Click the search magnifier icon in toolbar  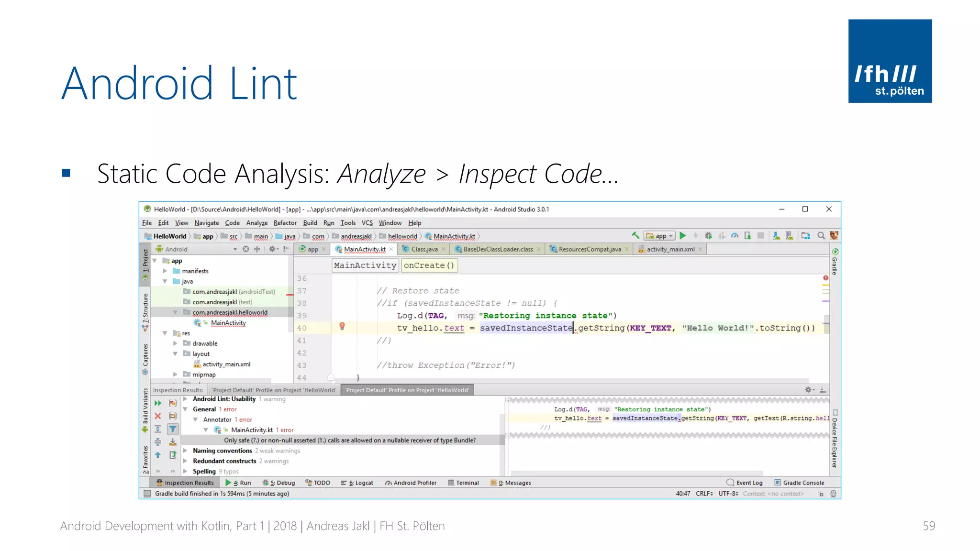coord(821,236)
